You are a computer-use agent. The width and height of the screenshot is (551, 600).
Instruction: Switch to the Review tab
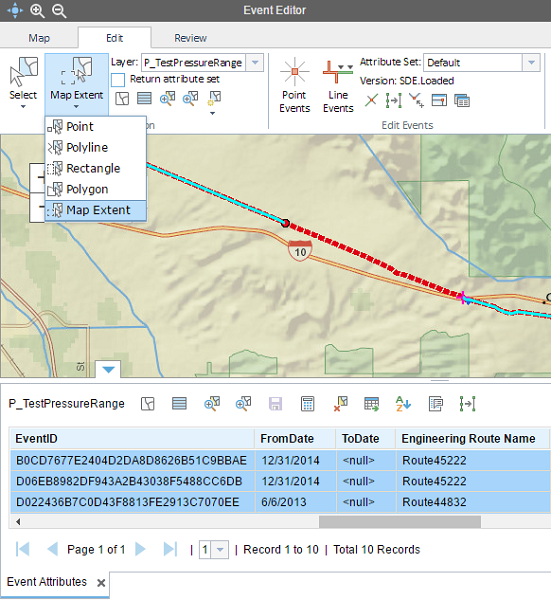(x=190, y=38)
